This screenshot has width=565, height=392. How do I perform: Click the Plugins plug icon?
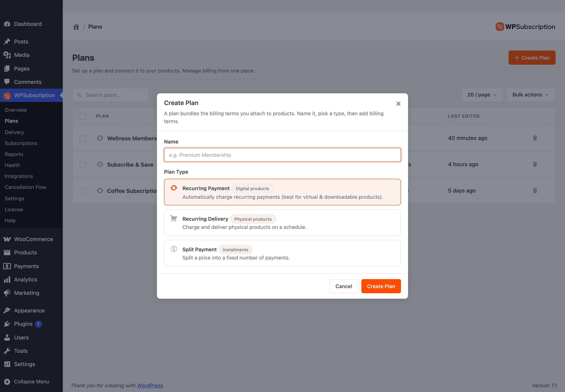7,324
